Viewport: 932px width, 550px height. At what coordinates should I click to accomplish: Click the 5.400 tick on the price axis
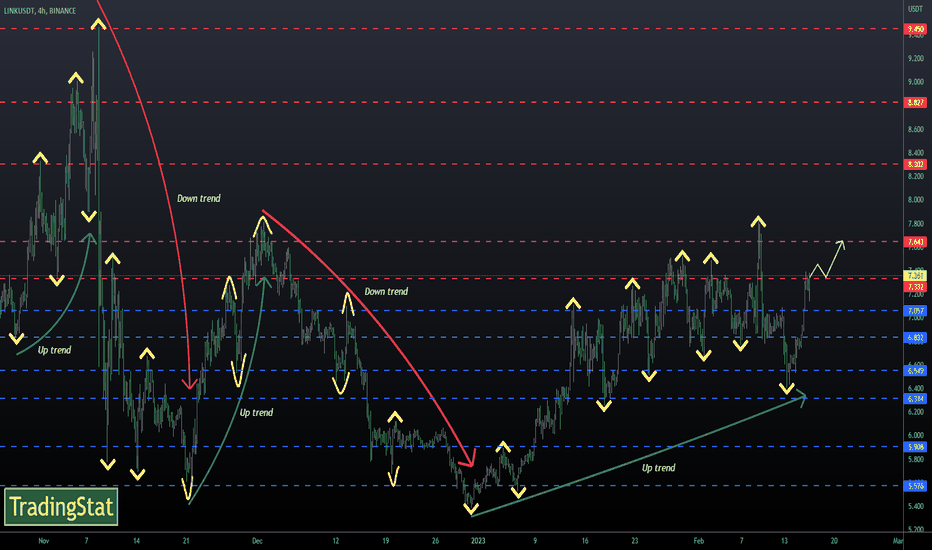915,506
